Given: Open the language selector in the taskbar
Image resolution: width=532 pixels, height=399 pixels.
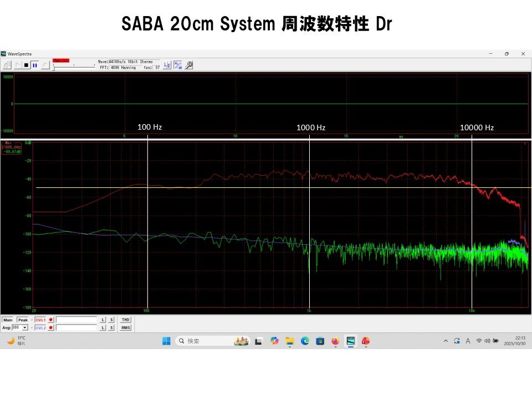Looking at the screenshot, I should click(468, 341).
